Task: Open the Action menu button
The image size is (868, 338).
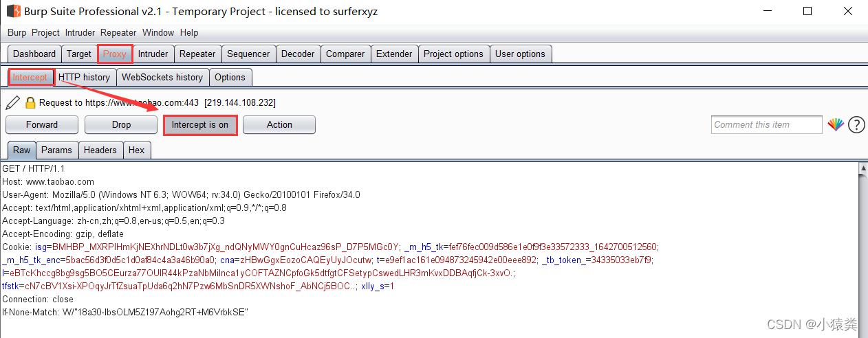Action: tap(279, 125)
